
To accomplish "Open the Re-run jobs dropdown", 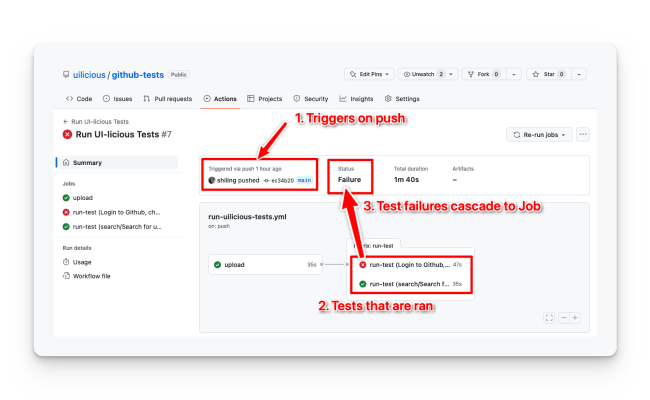I will pos(539,135).
